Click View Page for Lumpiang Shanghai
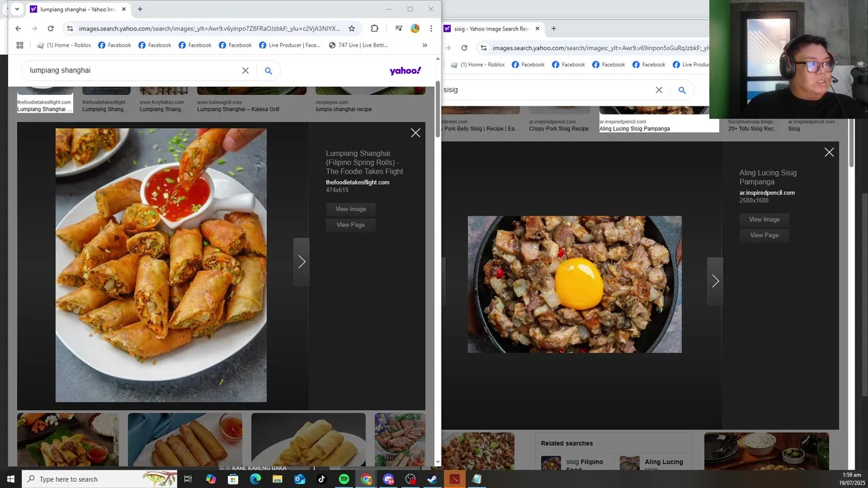 [x=351, y=225]
